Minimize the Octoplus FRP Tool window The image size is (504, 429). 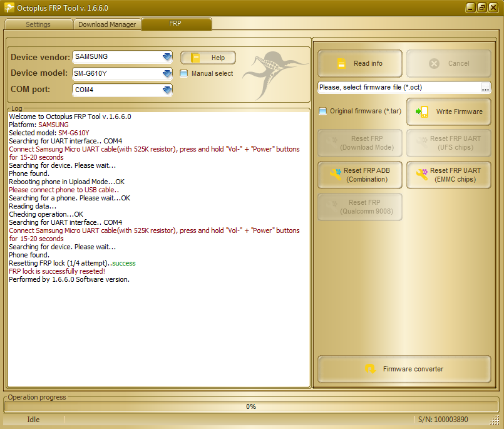click(470, 8)
